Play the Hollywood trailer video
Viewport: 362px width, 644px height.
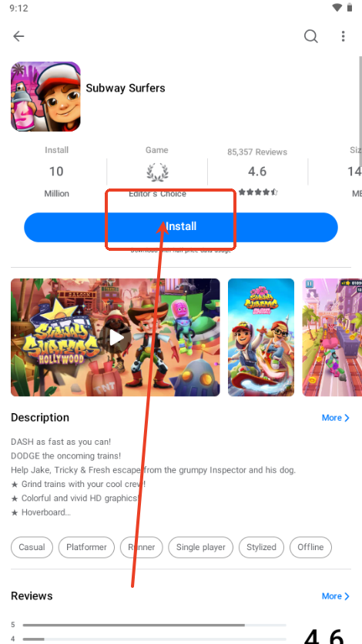click(116, 337)
